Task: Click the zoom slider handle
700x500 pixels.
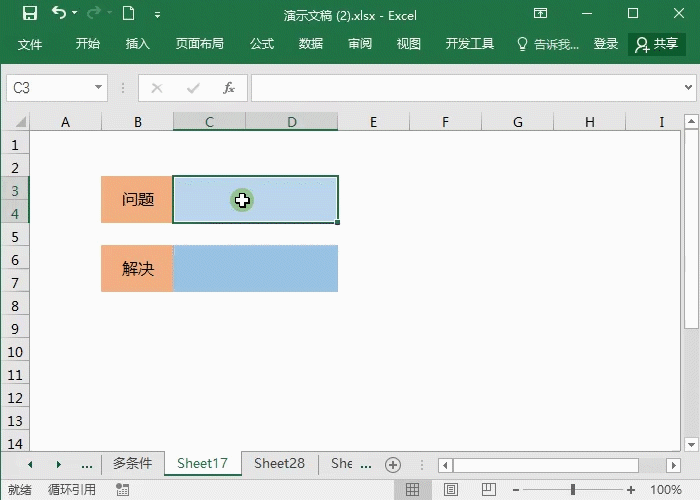Action: [572, 490]
